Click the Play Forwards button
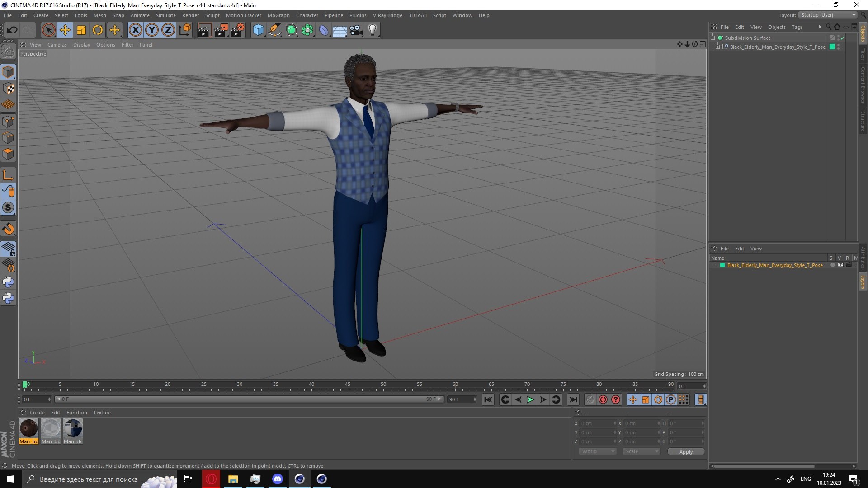The image size is (868, 488). pyautogui.click(x=530, y=399)
